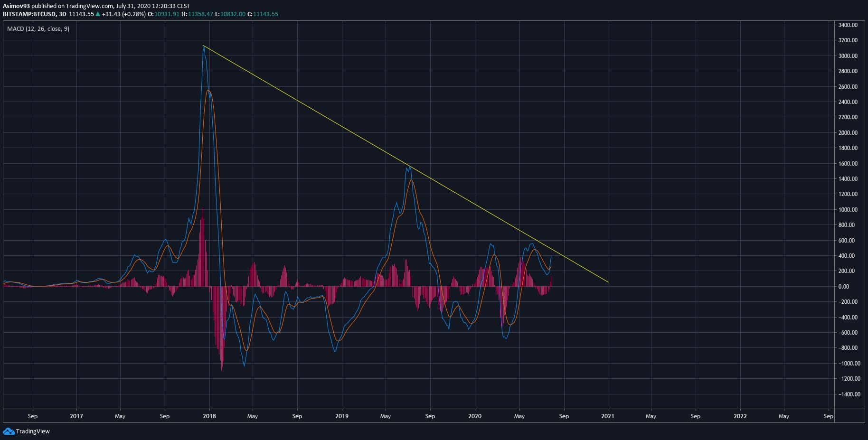The image size is (868, 440).
Task: Click the 2020 label on time axis
Action: coord(474,416)
